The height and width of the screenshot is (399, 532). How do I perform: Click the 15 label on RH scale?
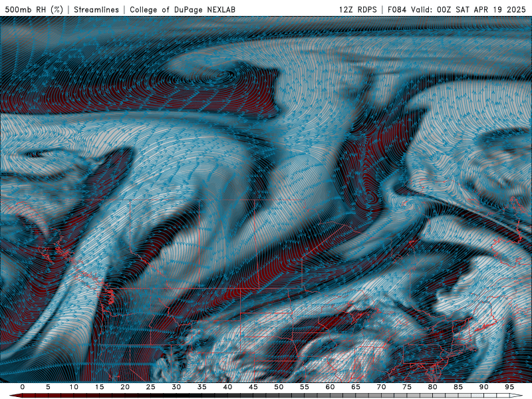(x=99, y=387)
